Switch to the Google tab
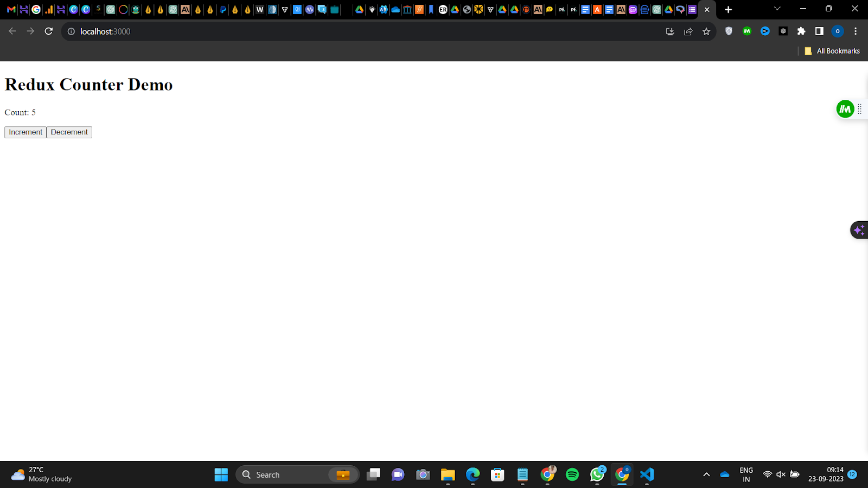 point(36,10)
